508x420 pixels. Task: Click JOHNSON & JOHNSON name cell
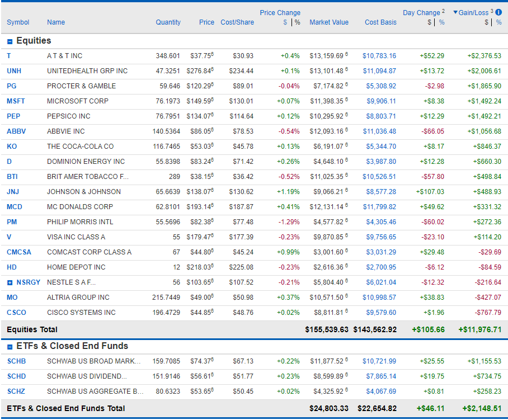83,192
